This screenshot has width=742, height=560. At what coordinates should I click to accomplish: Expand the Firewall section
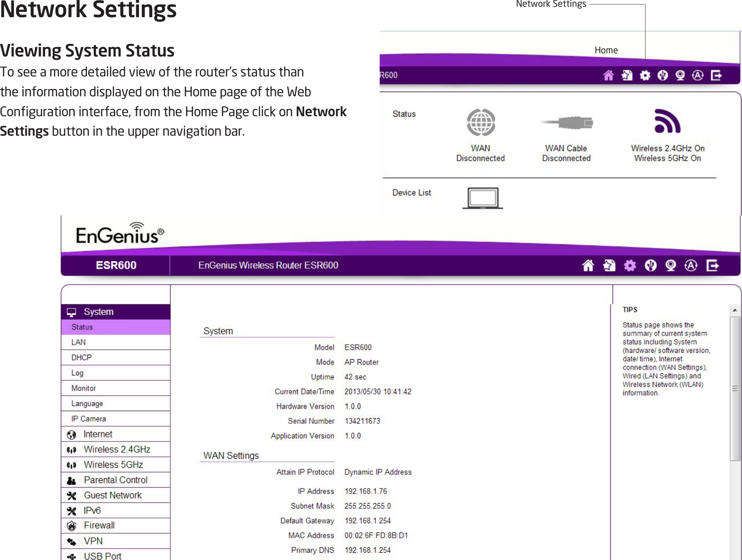pyautogui.click(x=115, y=526)
